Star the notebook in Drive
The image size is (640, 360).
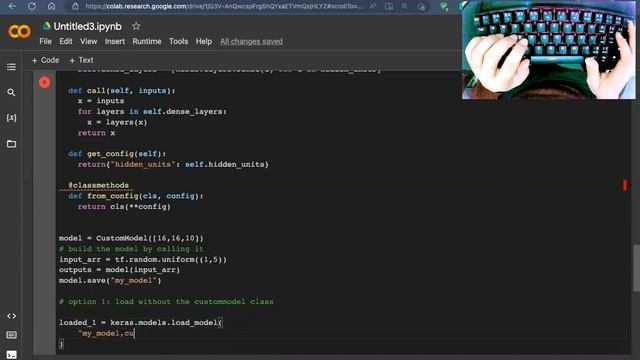136,26
